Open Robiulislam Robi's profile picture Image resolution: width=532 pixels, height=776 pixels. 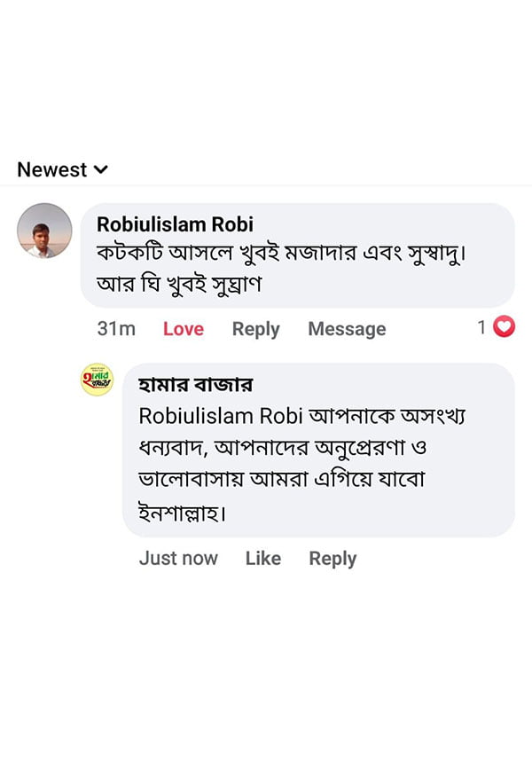[x=44, y=231]
